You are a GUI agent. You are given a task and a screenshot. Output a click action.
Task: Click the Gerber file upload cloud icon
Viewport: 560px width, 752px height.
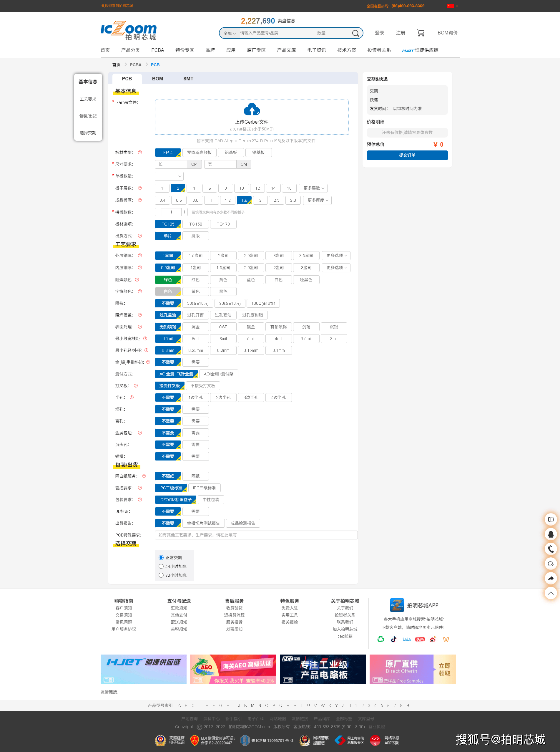click(252, 110)
